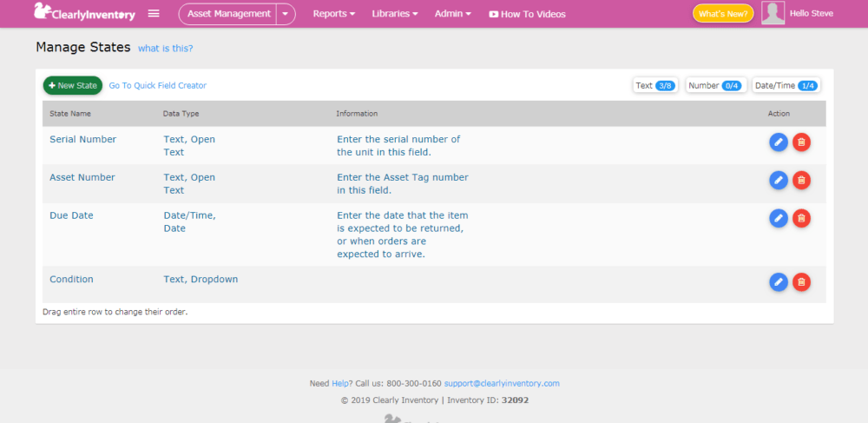
Task: Expand the Asset Management dropdown arrow
Action: point(285,14)
